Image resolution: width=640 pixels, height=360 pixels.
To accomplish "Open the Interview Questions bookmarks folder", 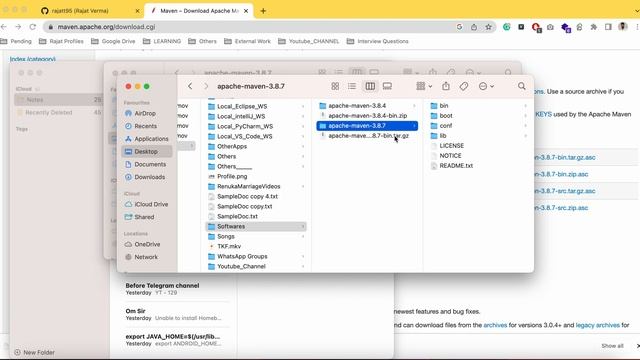I will click(378, 41).
